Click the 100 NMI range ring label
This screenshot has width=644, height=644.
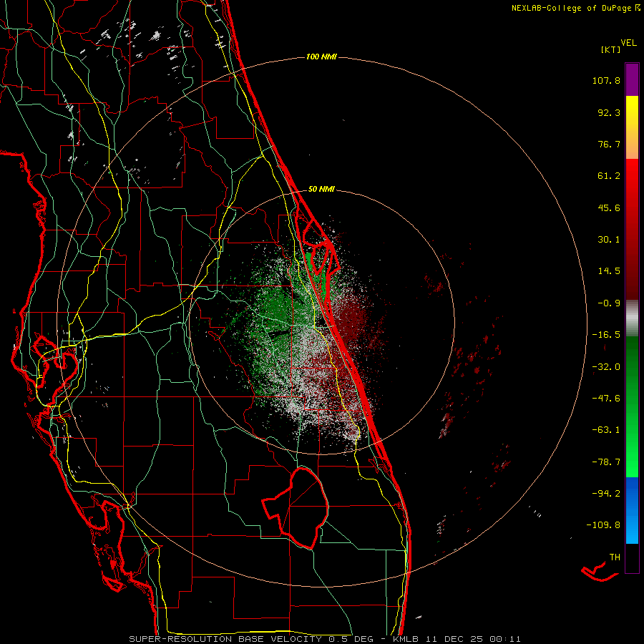[321, 57]
